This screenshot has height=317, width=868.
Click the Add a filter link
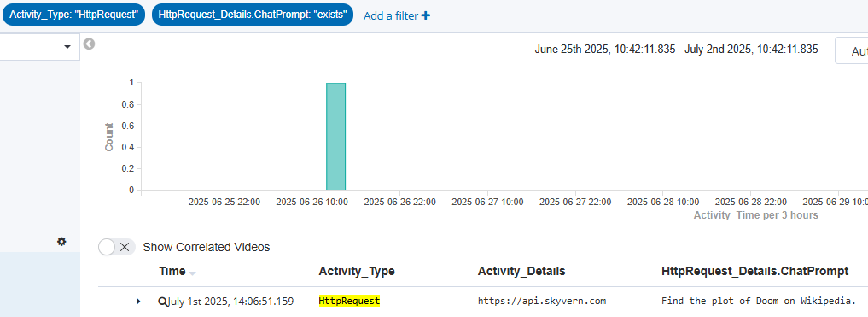click(x=391, y=16)
